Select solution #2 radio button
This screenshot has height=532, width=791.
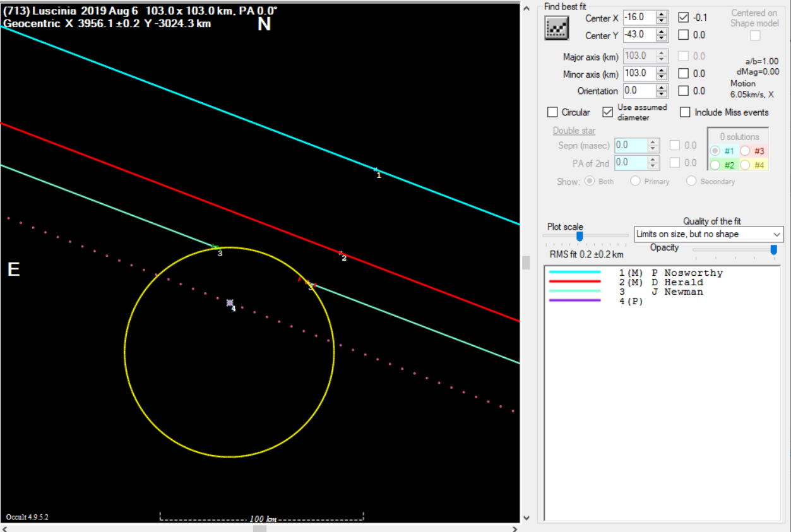[715, 165]
